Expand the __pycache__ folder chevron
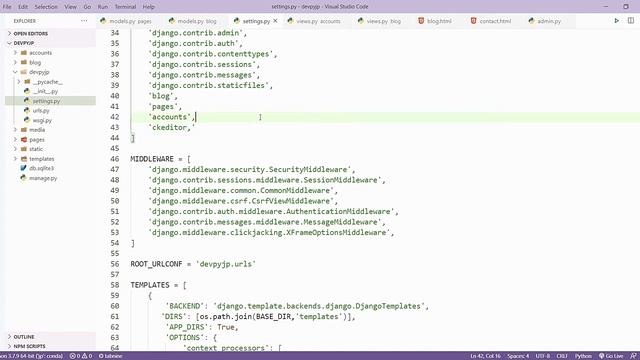Image resolution: width=640 pixels, height=360 pixels. point(19,82)
